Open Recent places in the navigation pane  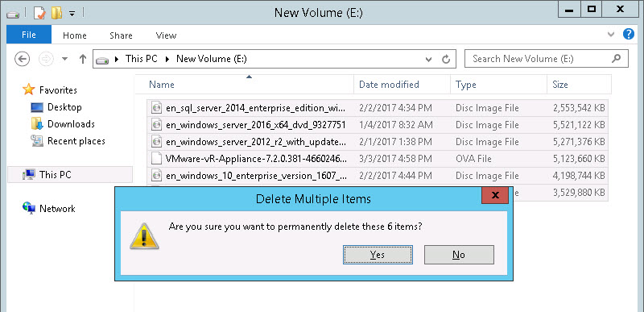(76, 141)
